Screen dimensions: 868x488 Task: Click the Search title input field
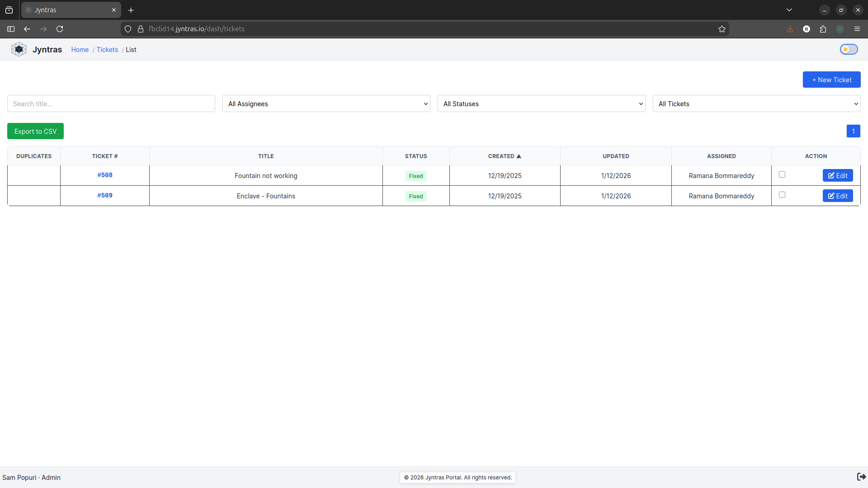click(111, 104)
